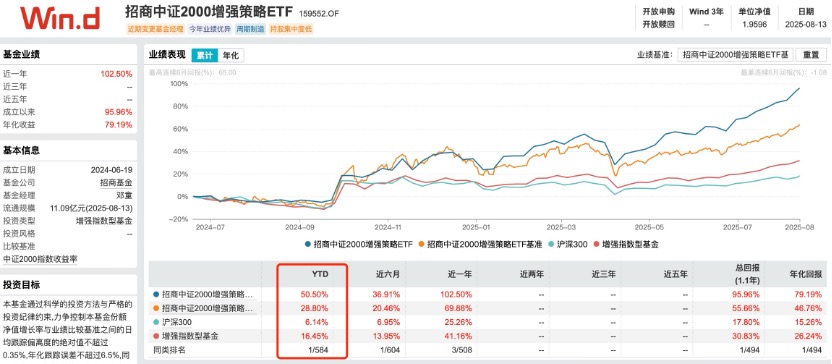
Task: Open the 中证2000指数收益率 benchmark link
Action: pos(40,259)
